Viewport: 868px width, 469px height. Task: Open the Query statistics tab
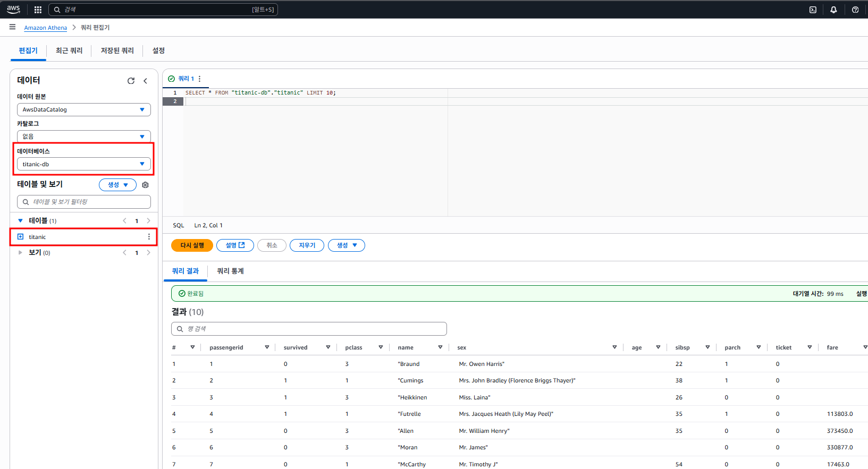230,271
